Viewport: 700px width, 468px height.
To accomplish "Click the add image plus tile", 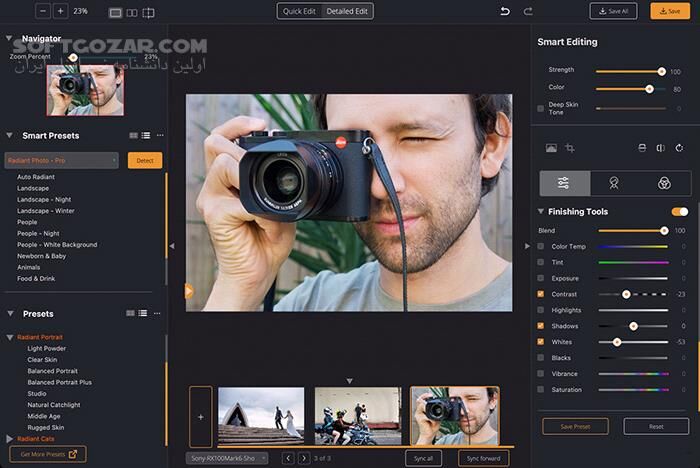I will [x=200, y=417].
